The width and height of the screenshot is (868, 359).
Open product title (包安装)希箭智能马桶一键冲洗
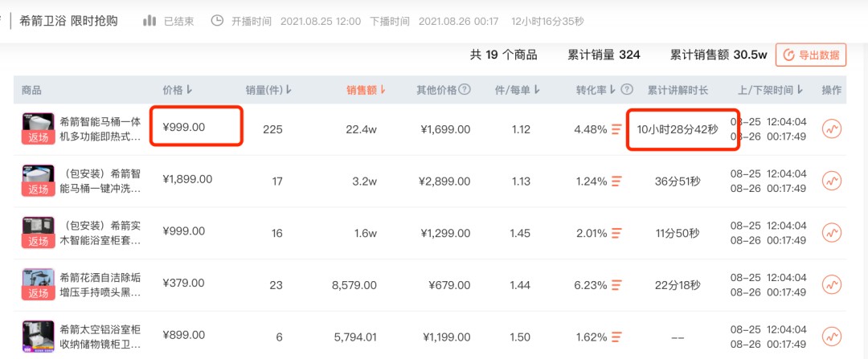tap(100, 181)
